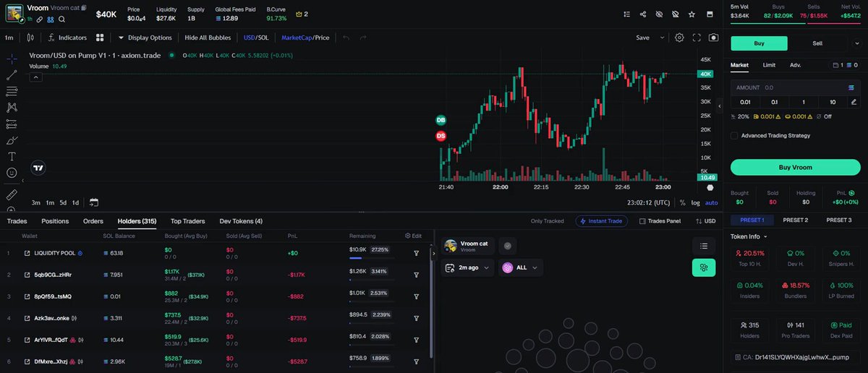
Task: Toggle log scale on the chart
Action: tap(695, 202)
